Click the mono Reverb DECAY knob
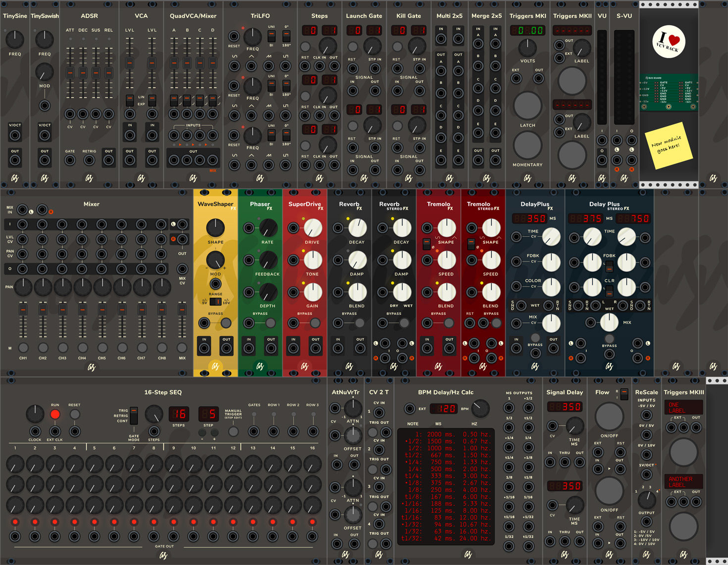This screenshot has height=565, width=728. (x=357, y=228)
